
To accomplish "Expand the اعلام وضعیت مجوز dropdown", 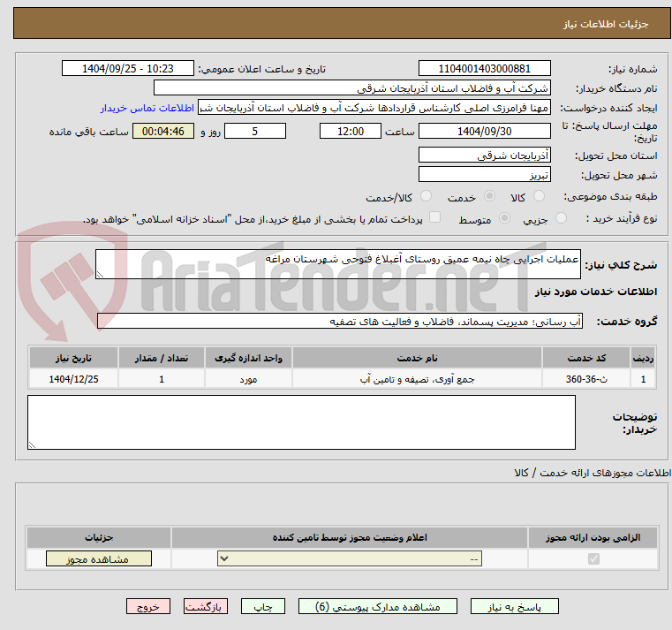I will (350, 559).
